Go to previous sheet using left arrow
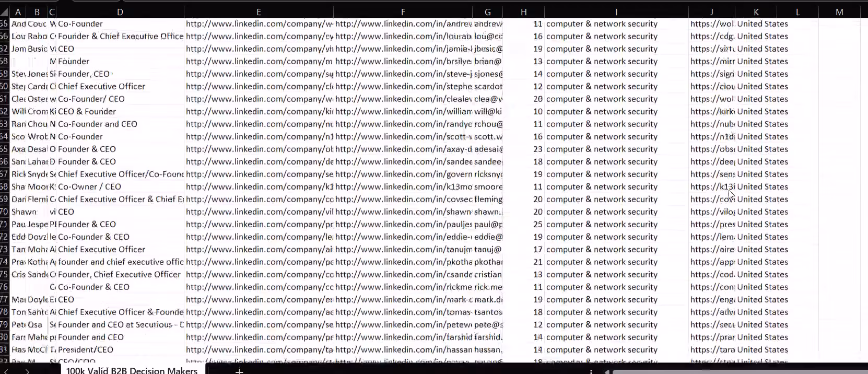 click(x=6, y=370)
